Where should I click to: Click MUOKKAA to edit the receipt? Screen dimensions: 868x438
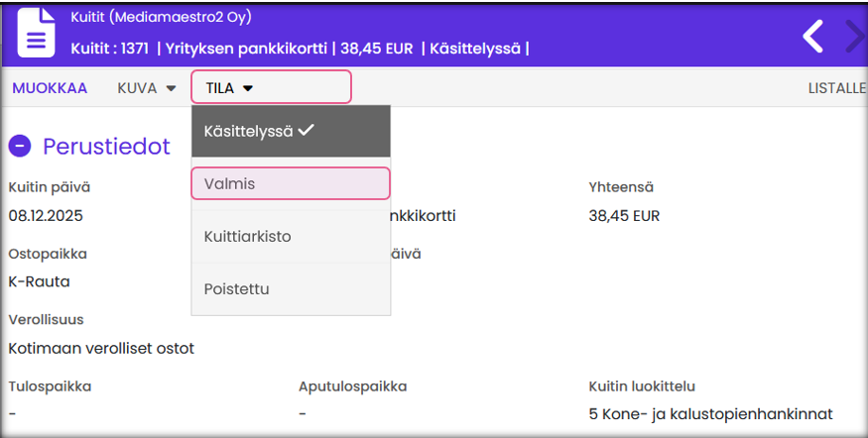[50, 88]
